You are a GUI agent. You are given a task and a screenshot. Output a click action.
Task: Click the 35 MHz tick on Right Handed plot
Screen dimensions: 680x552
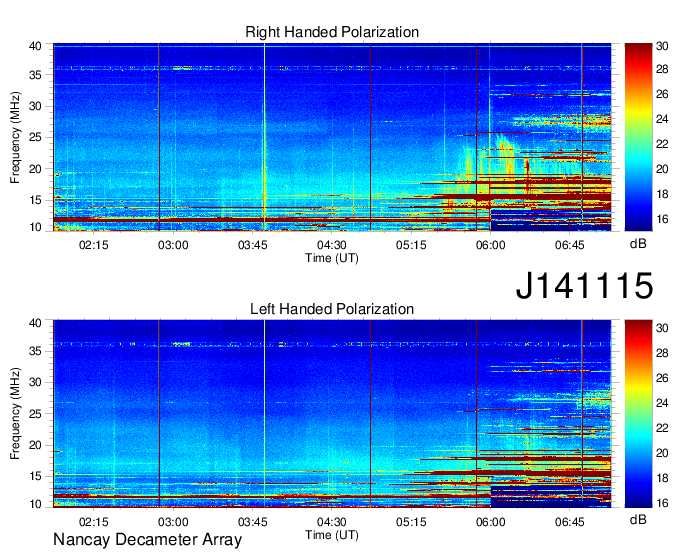(35, 75)
